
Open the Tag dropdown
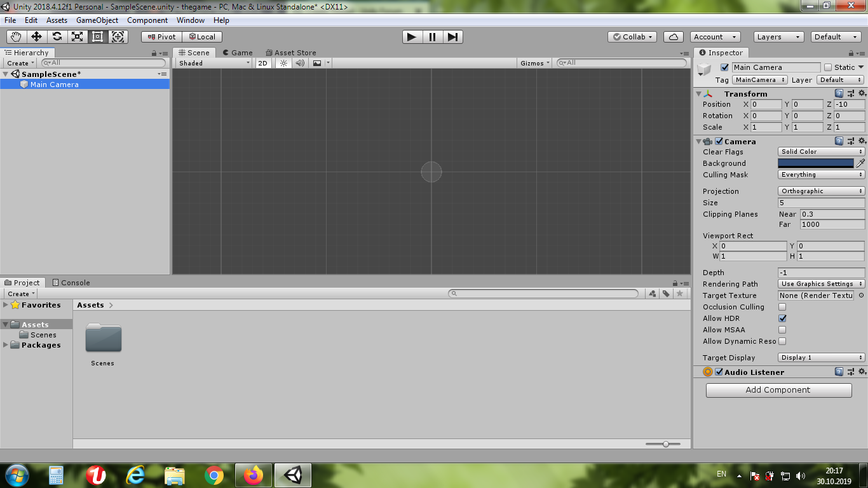point(760,80)
